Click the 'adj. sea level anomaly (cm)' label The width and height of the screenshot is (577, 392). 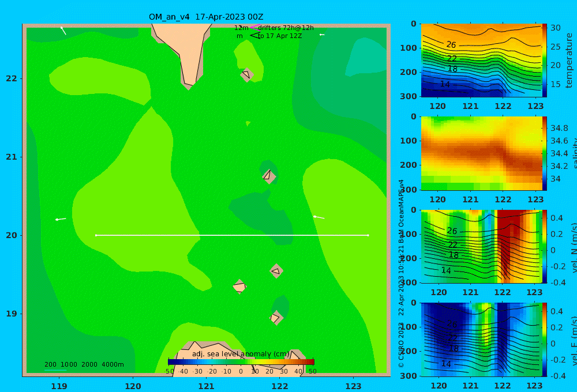click(241, 354)
